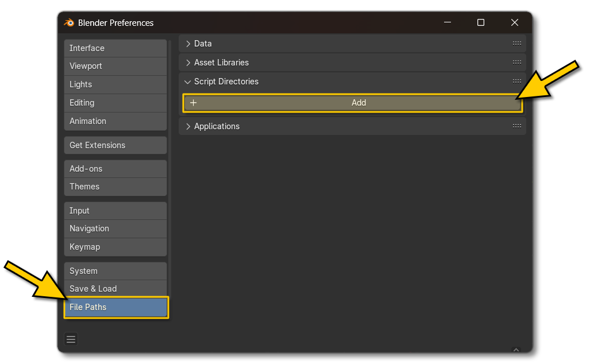This screenshot has width=590, height=364.
Task: Open the Viewport preferences section
Action: click(115, 66)
